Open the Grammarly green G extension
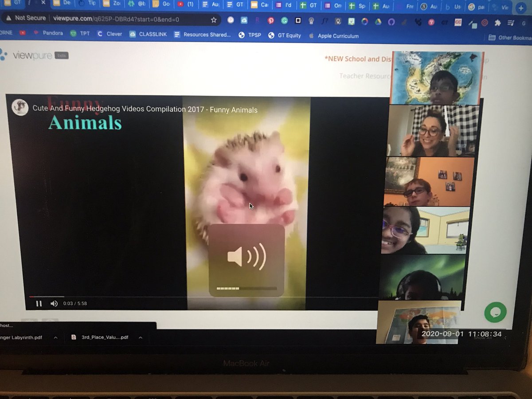The width and height of the screenshot is (532, 399). 285,20
